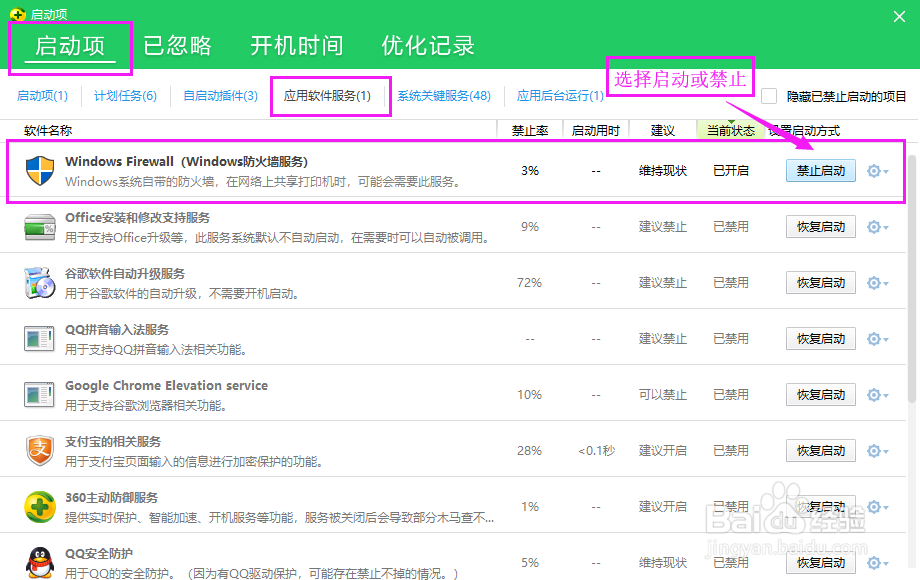
Task: Click the QQ安全防护 penguin icon
Action: coord(40,562)
